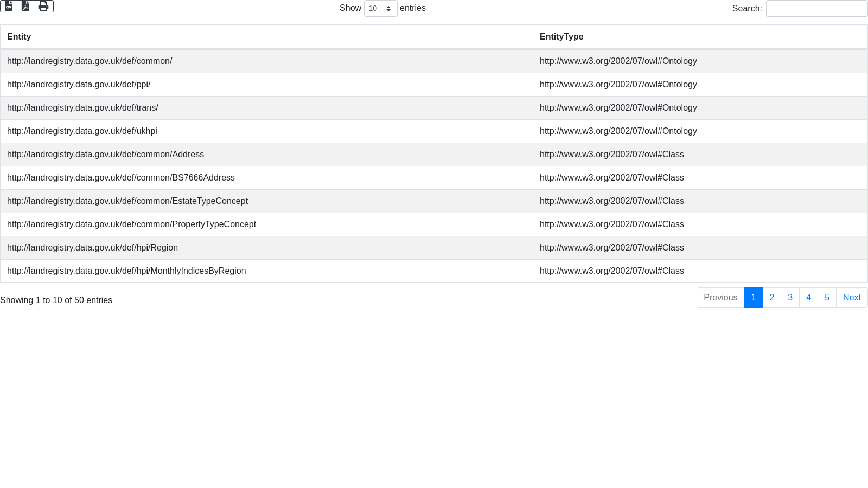Select the def/ppi/ entity cell

(x=79, y=85)
